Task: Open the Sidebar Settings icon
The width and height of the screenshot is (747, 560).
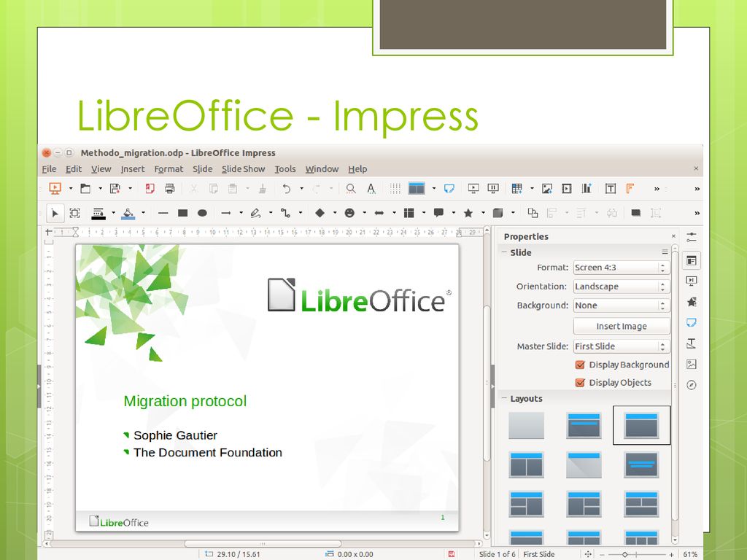Action: point(692,237)
